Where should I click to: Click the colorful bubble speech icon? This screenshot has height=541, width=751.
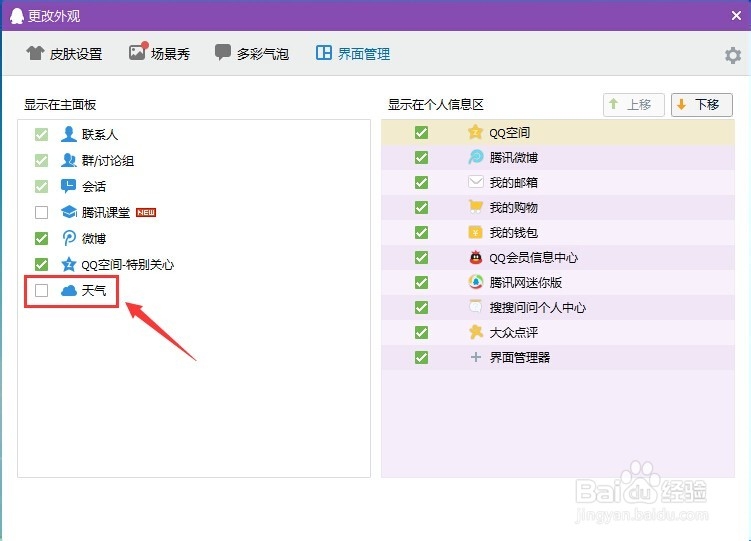click(x=223, y=52)
